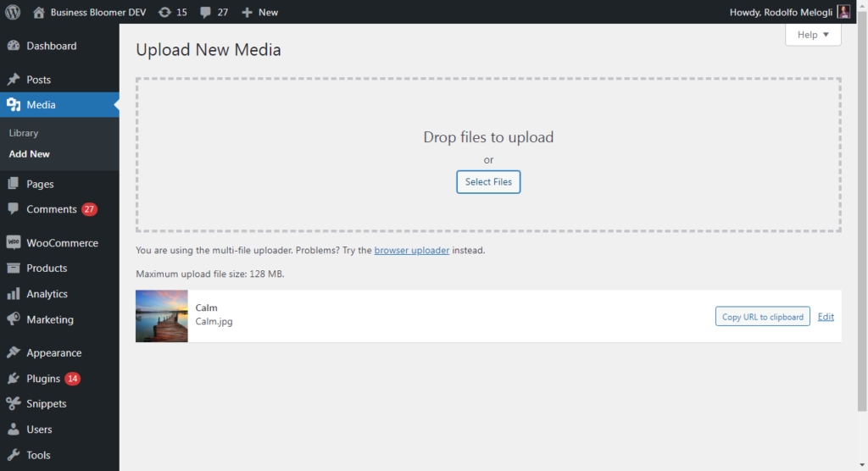Image resolution: width=868 pixels, height=471 pixels.
Task: Click the Calm.jpg image thumbnail
Action: (162, 316)
